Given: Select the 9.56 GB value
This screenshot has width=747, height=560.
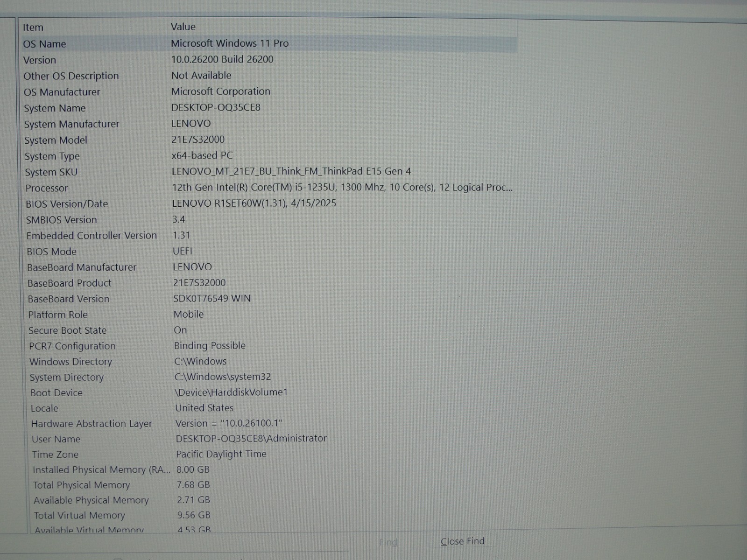Looking at the screenshot, I should [194, 515].
